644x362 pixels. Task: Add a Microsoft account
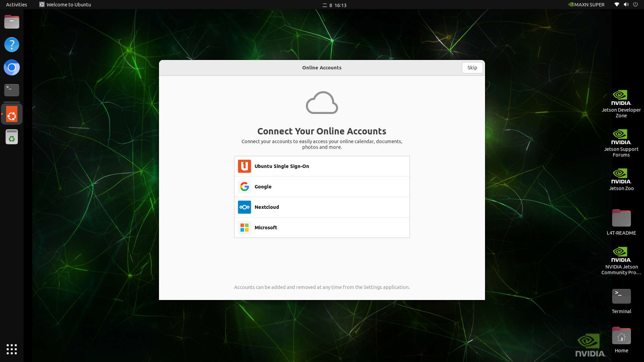pos(322,228)
